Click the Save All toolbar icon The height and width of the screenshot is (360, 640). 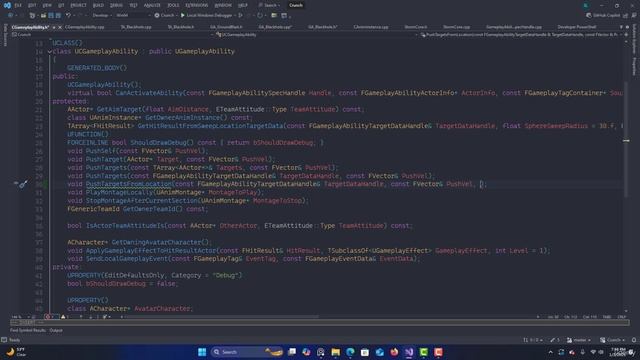click(58, 16)
